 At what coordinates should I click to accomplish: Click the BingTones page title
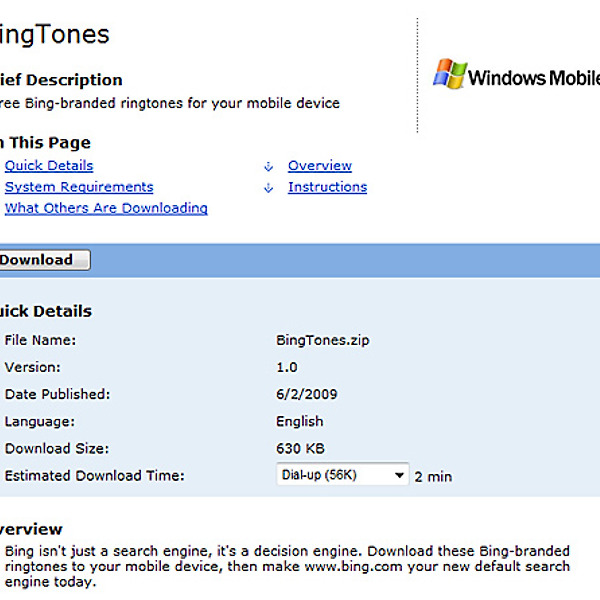(54, 35)
